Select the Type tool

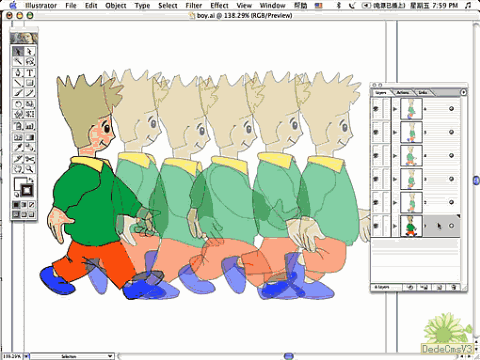pyautogui.click(x=30, y=73)
